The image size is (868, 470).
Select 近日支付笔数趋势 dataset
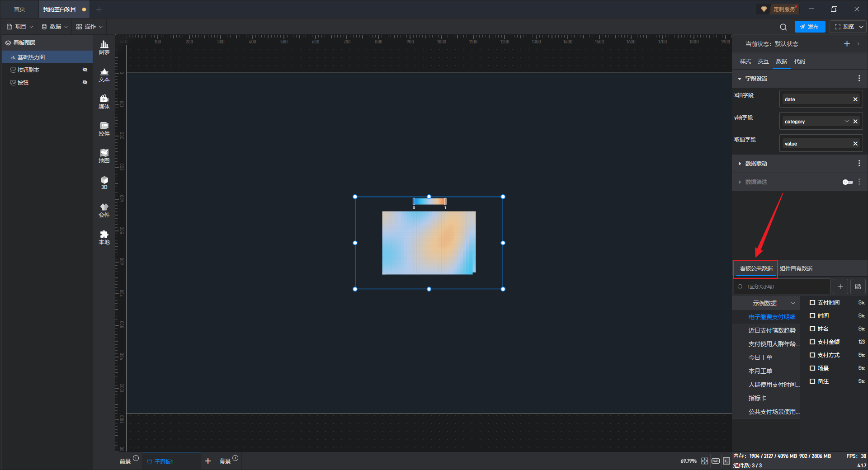click(x=771, y=330)
